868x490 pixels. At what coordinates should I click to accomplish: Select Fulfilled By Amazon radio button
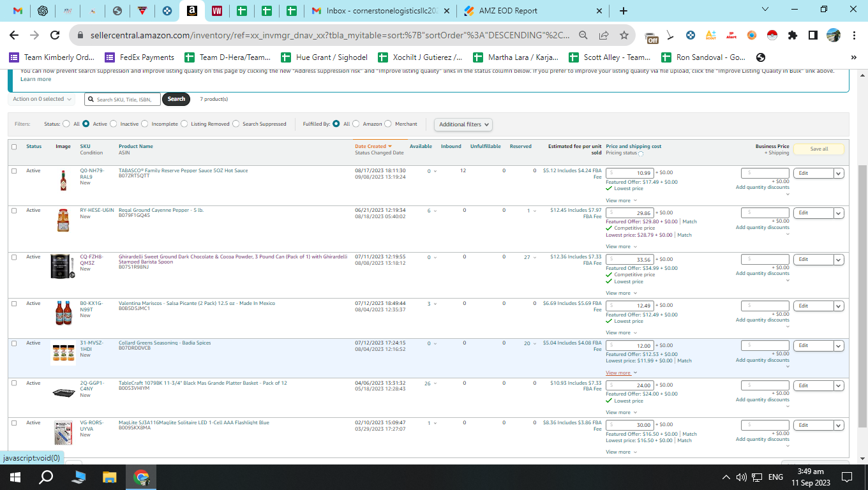(356, 124)
